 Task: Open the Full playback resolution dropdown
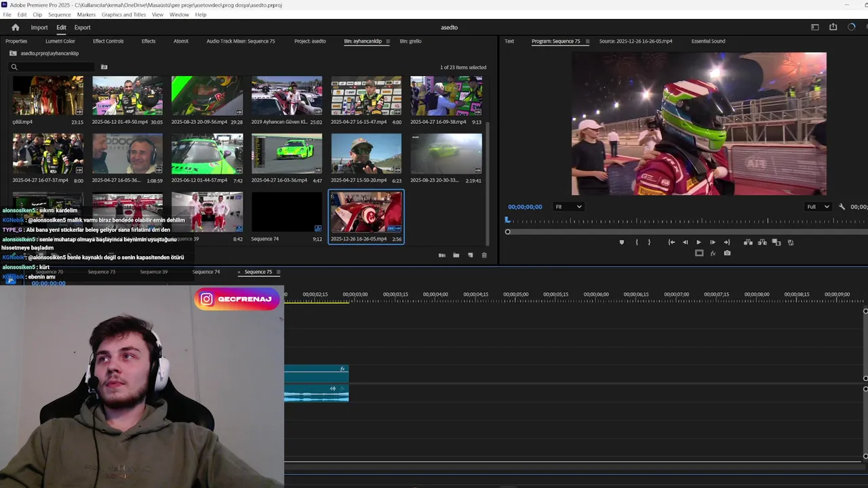click(818, 207)
